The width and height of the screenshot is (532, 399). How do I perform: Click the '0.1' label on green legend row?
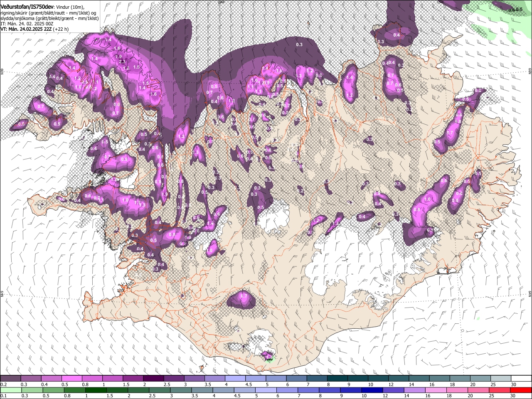pos(3,396)
